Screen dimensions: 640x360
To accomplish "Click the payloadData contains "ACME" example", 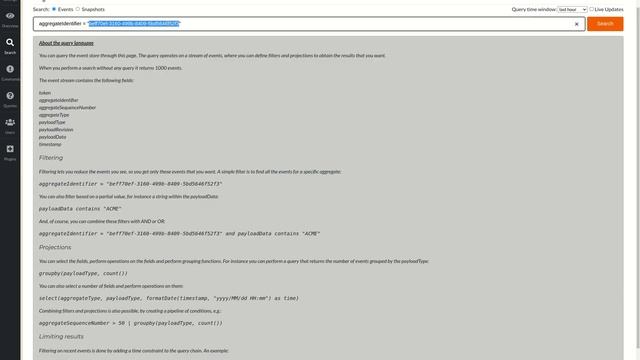I will pyautogui.click(x=80, y=209).
